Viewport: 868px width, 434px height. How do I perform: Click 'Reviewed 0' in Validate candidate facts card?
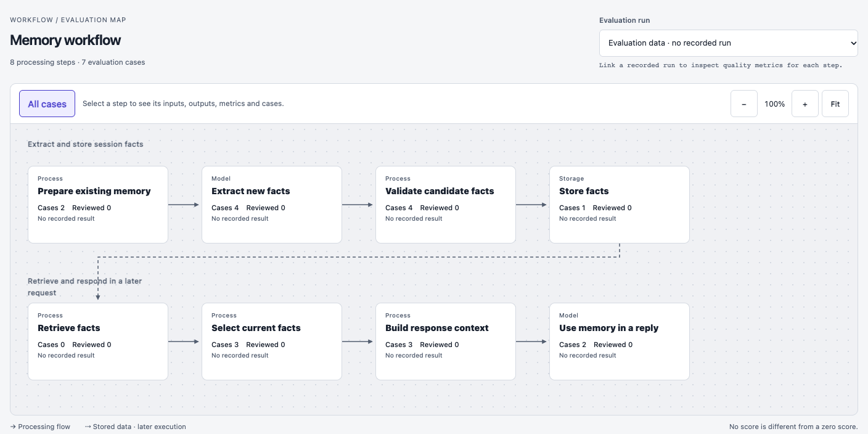click(x=440, y=208)
